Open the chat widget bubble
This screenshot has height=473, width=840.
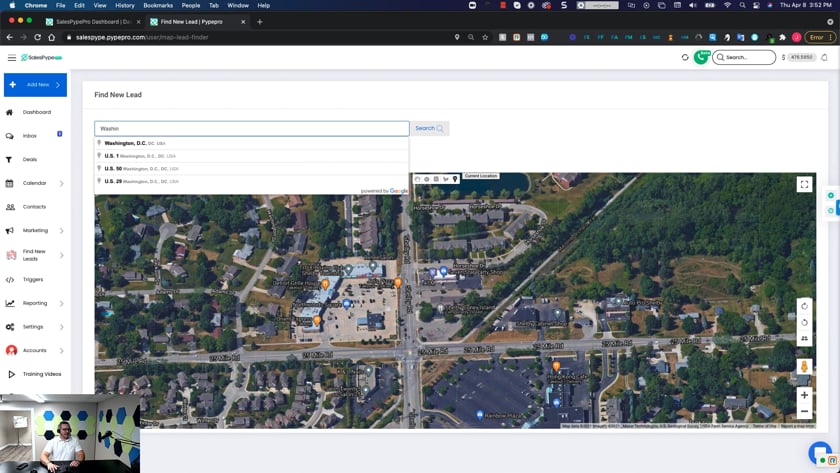pyautogui.click(x=820, y=453)
